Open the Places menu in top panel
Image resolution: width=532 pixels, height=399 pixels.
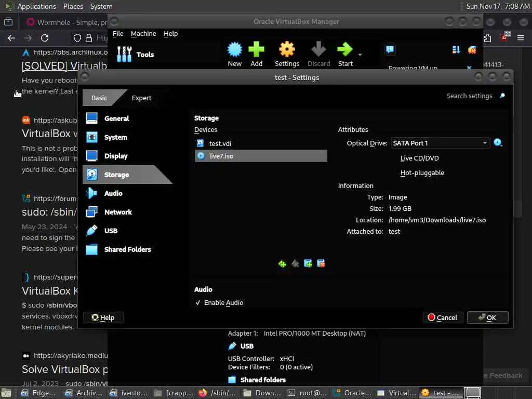tap(73, 6)
